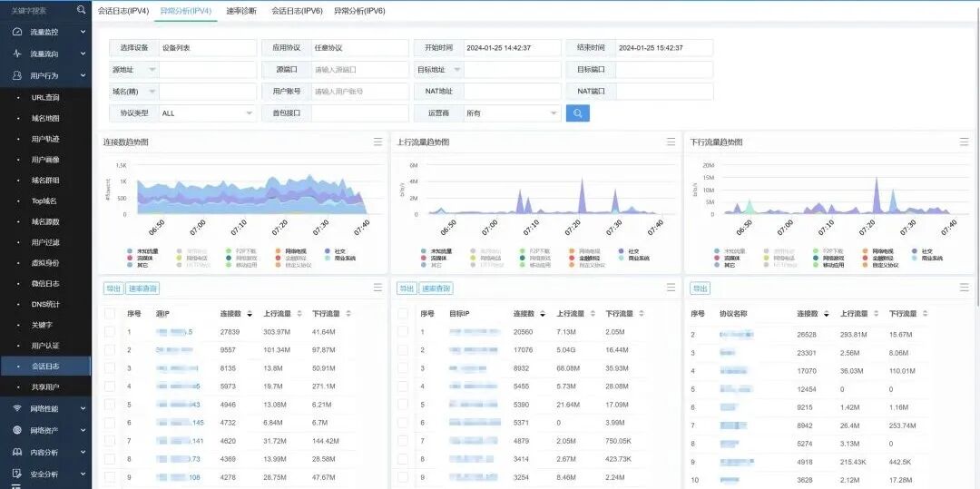Collapse the 用户行为 sidebar section
This screenshot has height=489, width=980.
[83, 75]
